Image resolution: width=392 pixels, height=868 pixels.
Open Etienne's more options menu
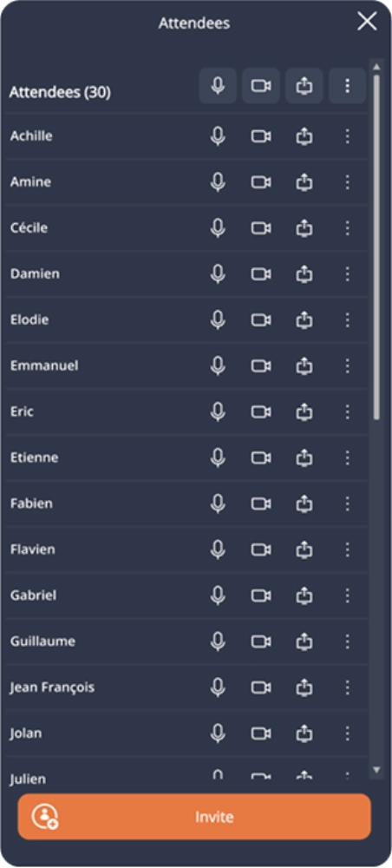point(347,457)
